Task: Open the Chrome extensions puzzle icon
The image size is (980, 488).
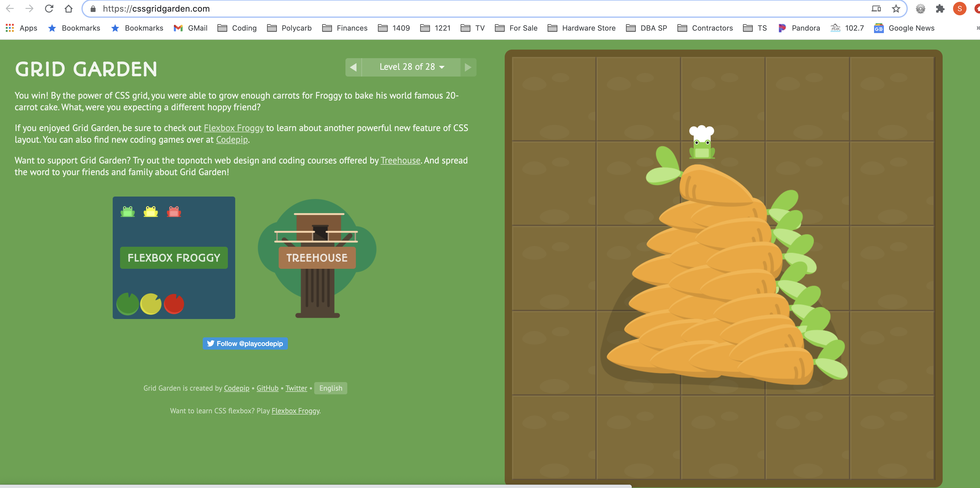Action: click(x=940, y=8)
